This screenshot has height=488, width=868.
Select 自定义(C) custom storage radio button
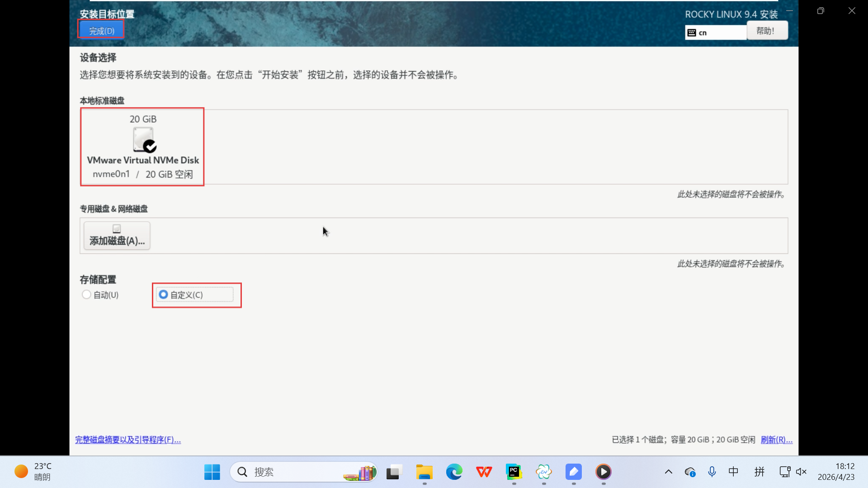click(163, 295)
